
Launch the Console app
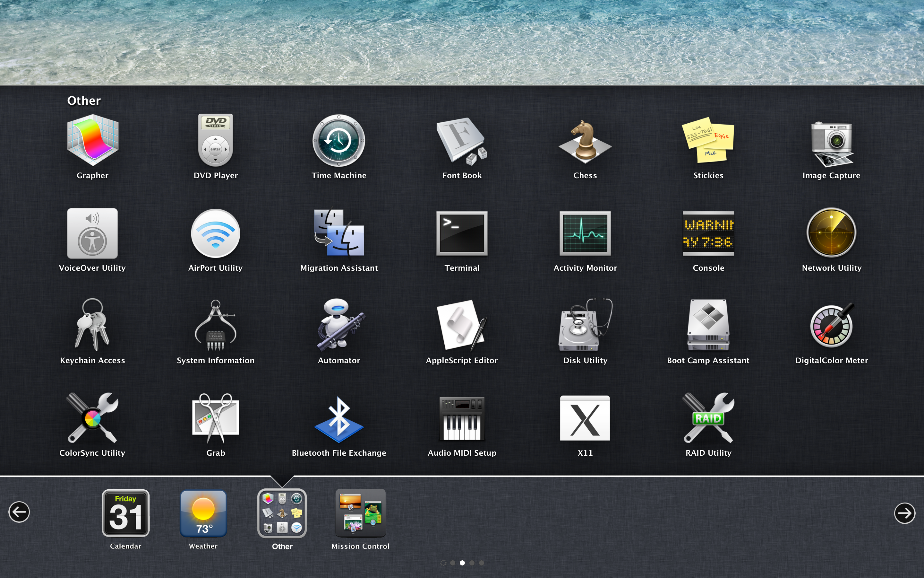coord(708,233)
